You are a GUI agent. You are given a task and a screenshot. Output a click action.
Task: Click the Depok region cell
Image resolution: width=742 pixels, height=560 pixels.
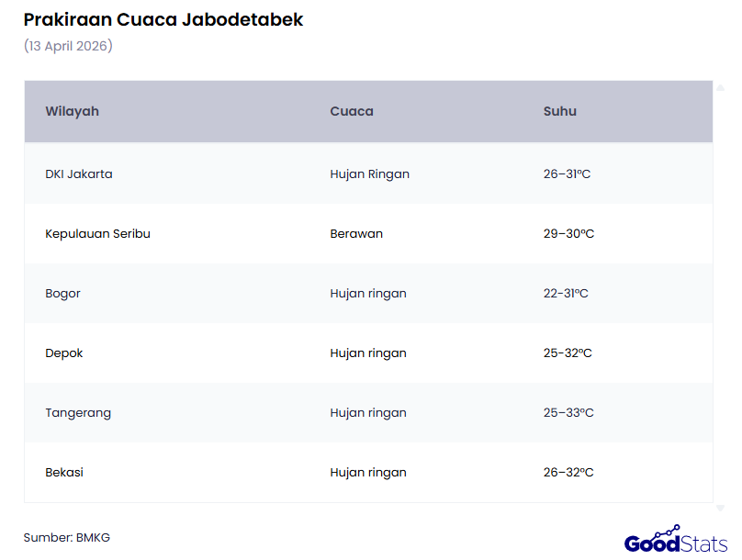[x=64, y=353]
